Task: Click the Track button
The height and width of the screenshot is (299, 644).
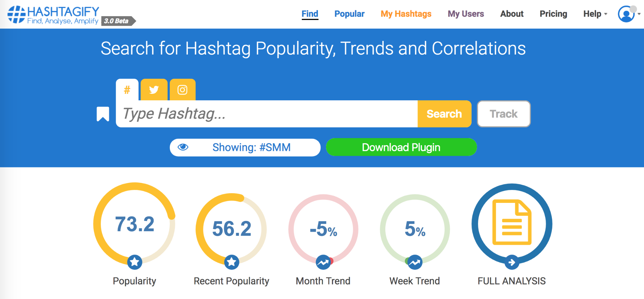Action: coord(504,114)
